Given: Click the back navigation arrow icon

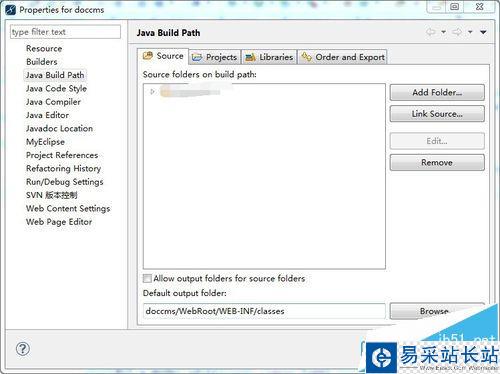Looking at the screenshot, I should 431,32.
